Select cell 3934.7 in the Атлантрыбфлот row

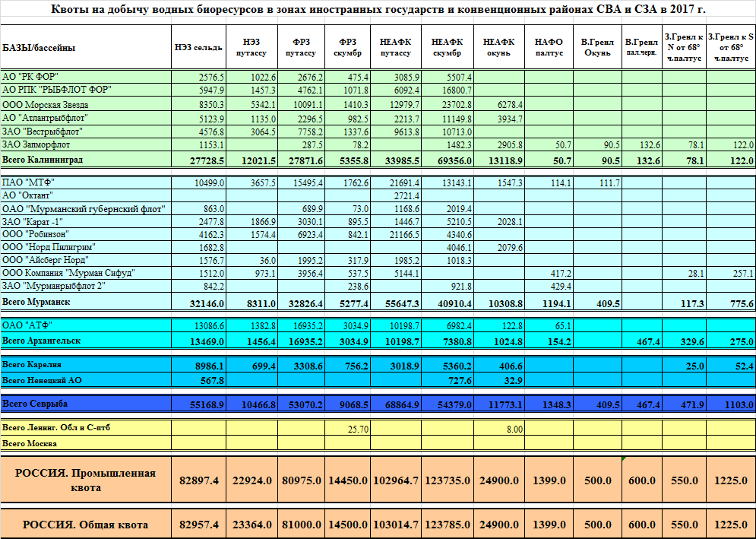click(499, 119)
